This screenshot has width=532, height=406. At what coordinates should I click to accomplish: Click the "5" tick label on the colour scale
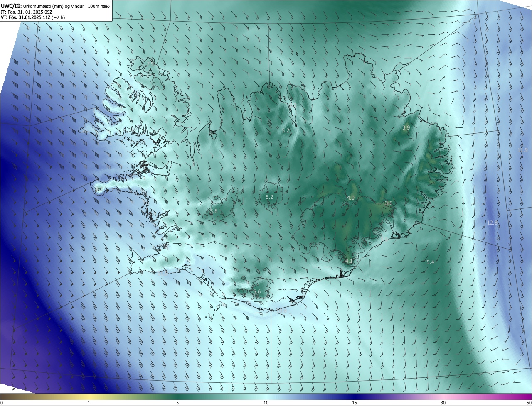point(177,403)
